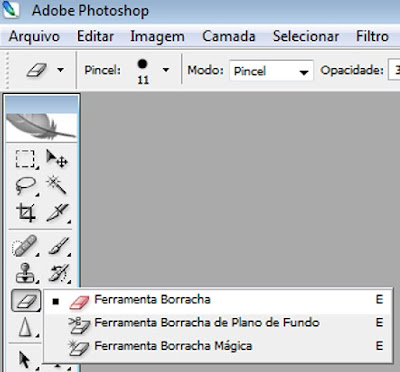The image size is (400, 372).
Task: Select the Rectangular Marquee tool
Action: tap(25, 159)
